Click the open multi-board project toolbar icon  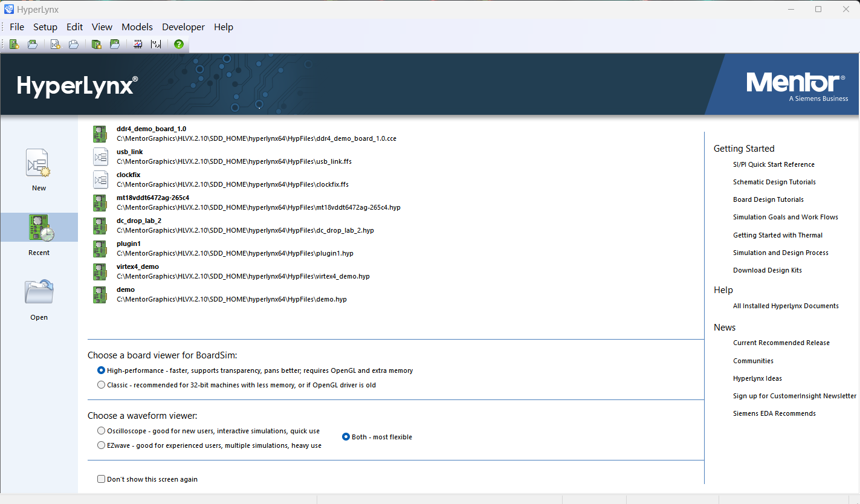(x=115, y=44)
